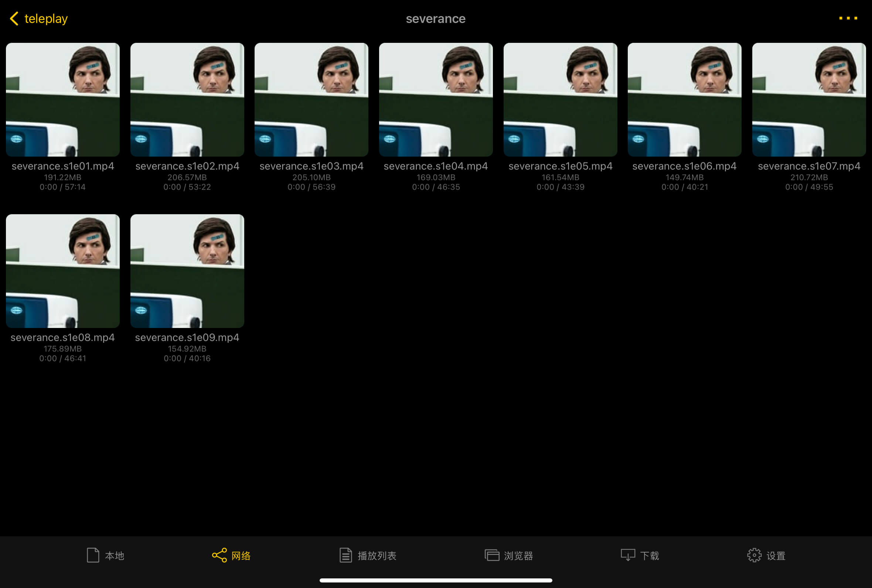Image resolution: width=872 pixels, height=588 pixels.
Task: Click the 0:00 / 53:22 duration
Action: (x=187, y=187)
